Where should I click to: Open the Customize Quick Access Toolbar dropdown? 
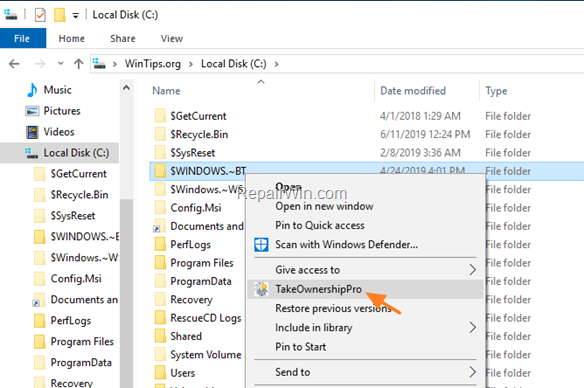[76, 16]
